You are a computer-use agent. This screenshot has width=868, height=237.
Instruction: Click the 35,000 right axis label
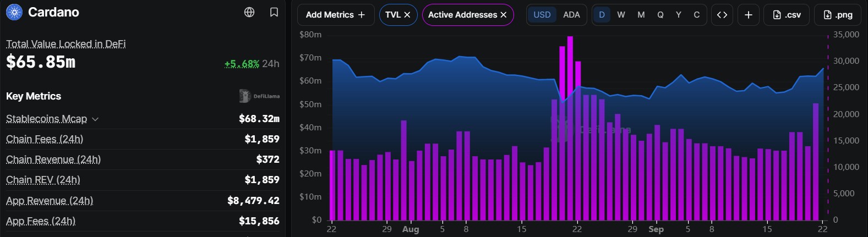tap(846, 35)
